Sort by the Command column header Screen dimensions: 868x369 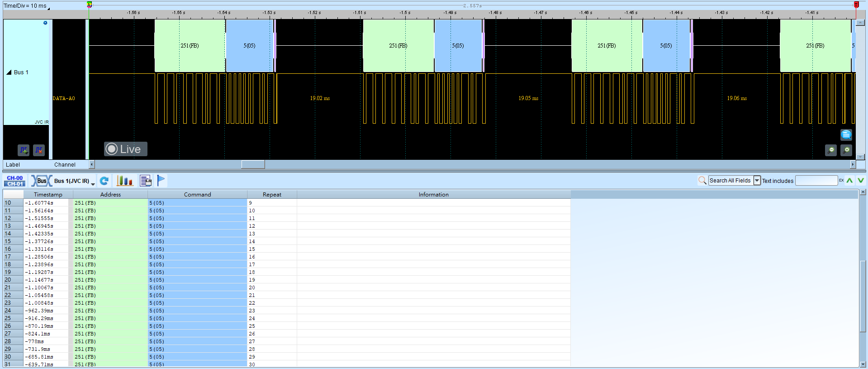(197, 194)
